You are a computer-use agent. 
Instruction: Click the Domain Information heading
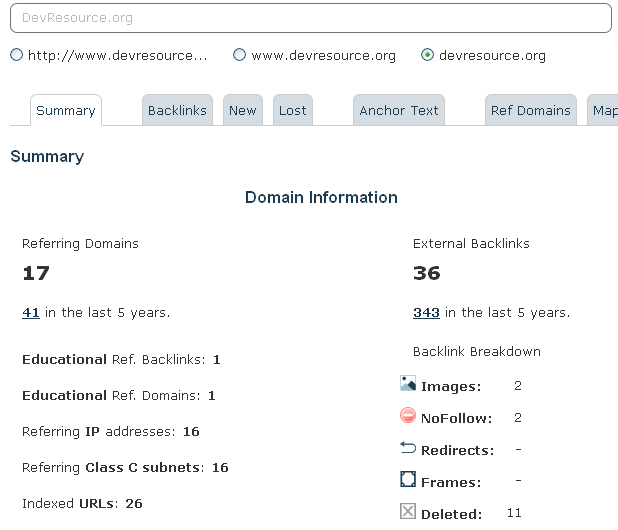(x=321, y=197)
